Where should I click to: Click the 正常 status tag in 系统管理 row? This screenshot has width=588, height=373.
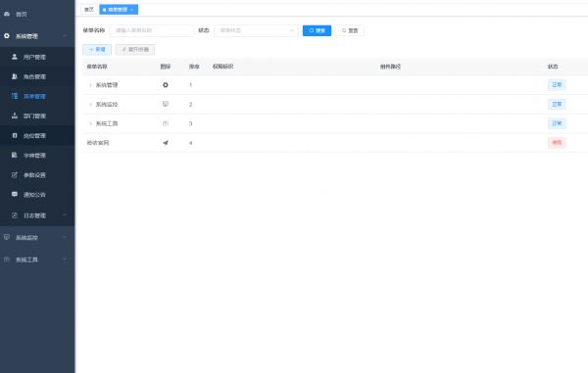557,84
